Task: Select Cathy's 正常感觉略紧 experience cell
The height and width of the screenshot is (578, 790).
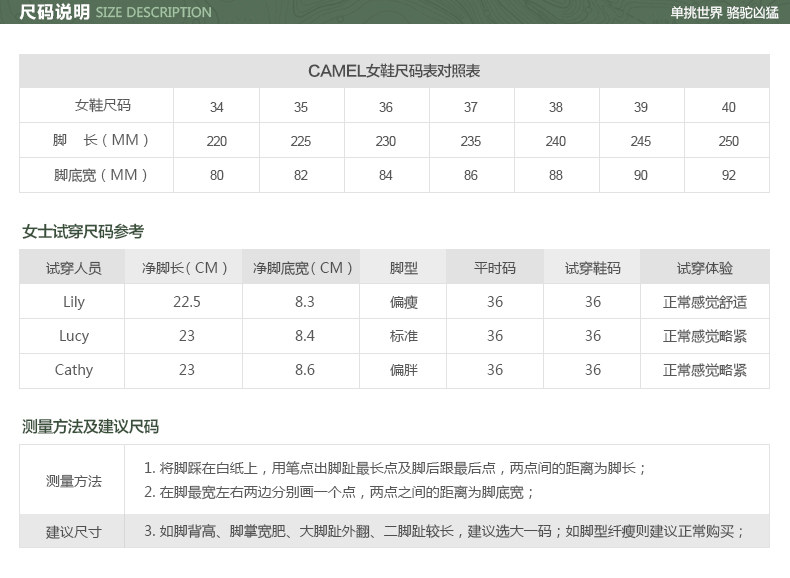Action: (705, 370)
